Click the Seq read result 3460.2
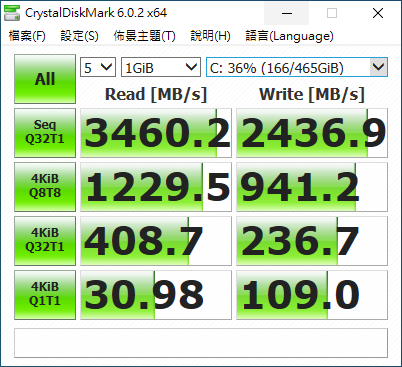 156,133
